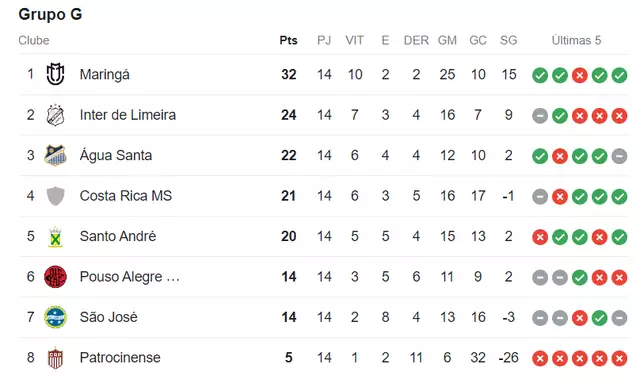The image size is (640, 387).
Task: Click the Clube column header
Action: click(34, 40)
